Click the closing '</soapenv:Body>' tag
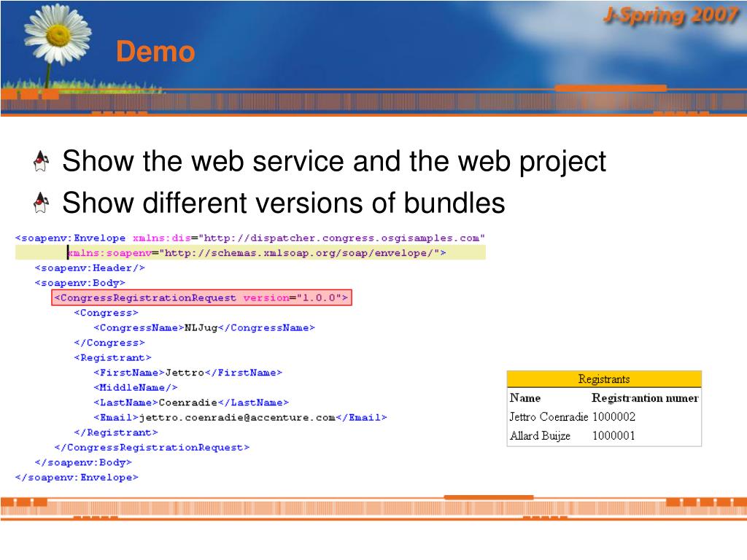 83,462
